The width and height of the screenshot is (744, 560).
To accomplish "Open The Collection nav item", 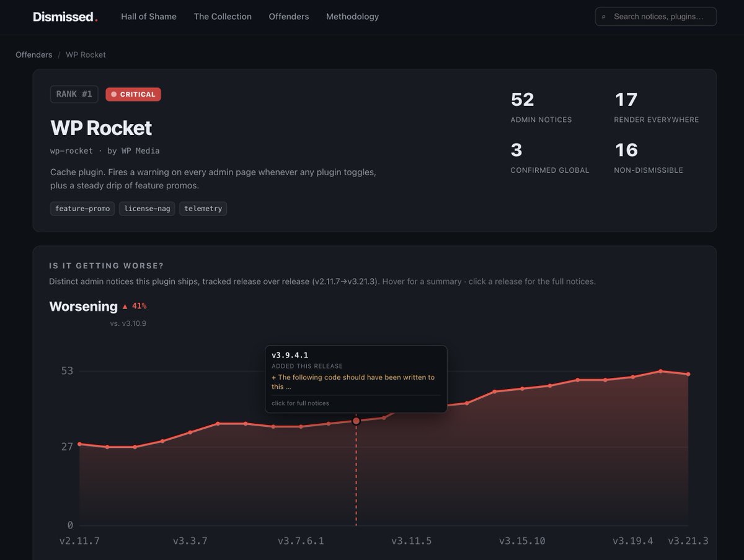I will pyautogui.click(x=223, y=17).
